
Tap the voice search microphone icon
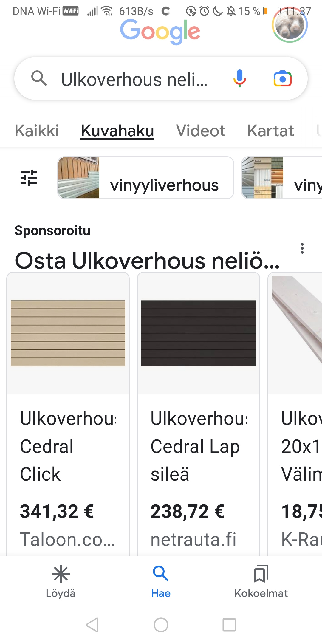(x=239, y=78)
